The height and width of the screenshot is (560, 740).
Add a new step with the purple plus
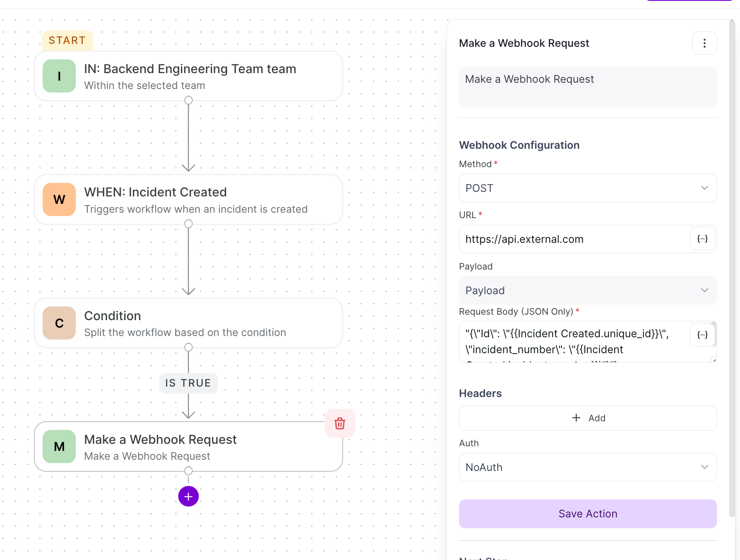click(189, 496)
